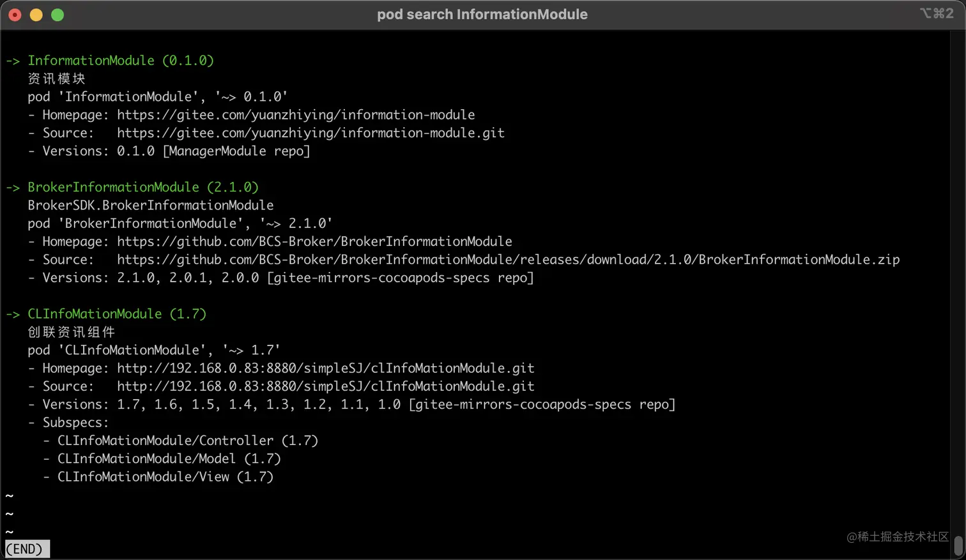The width and height of the screenshot is (966, 560).
Task: Open the clInfoMationModule.git homepage URL
Action: (326, 368)
